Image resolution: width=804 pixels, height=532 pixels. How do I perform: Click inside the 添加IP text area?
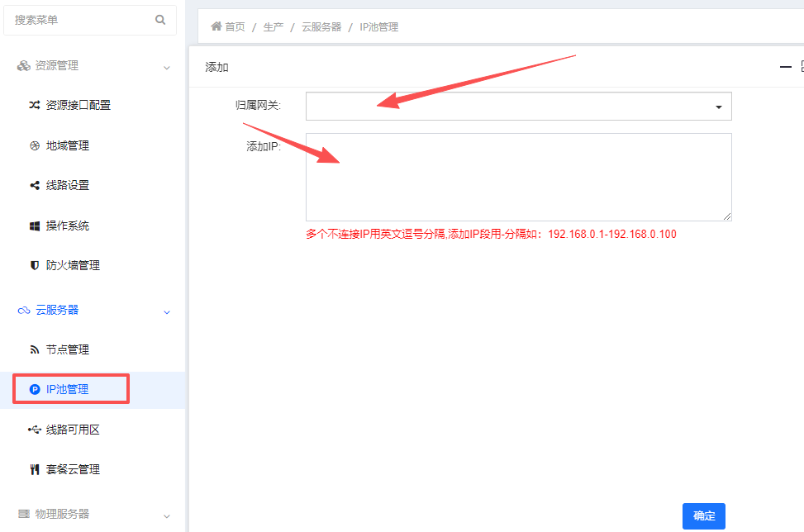(x=518, y=177)
